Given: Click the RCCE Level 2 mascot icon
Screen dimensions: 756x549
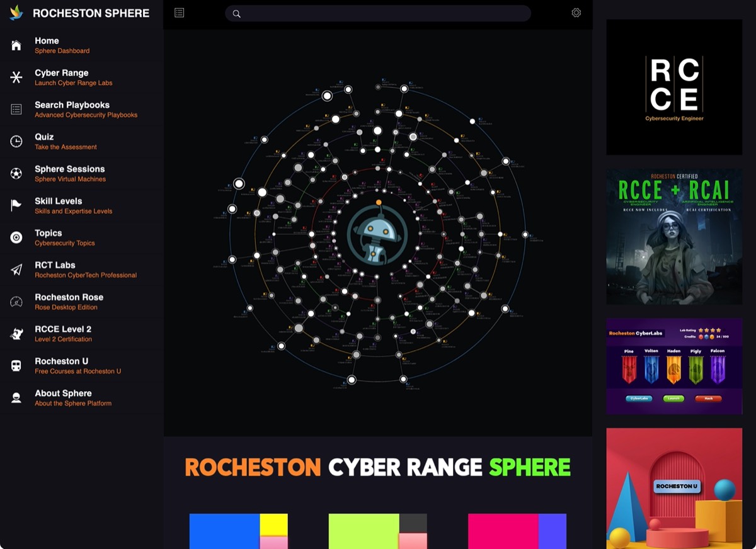Looking at the screenshot, I should coord(16,334).
